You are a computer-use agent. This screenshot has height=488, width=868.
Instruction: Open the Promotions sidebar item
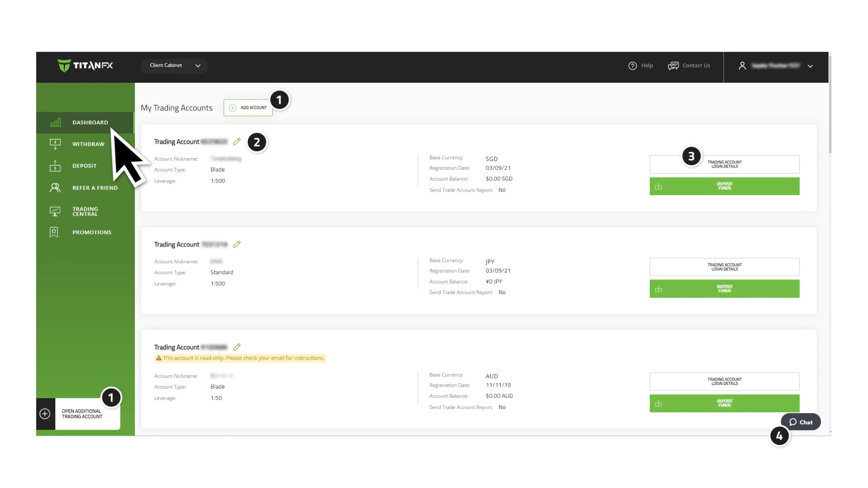pyautogui.click(x=92, y=232)
